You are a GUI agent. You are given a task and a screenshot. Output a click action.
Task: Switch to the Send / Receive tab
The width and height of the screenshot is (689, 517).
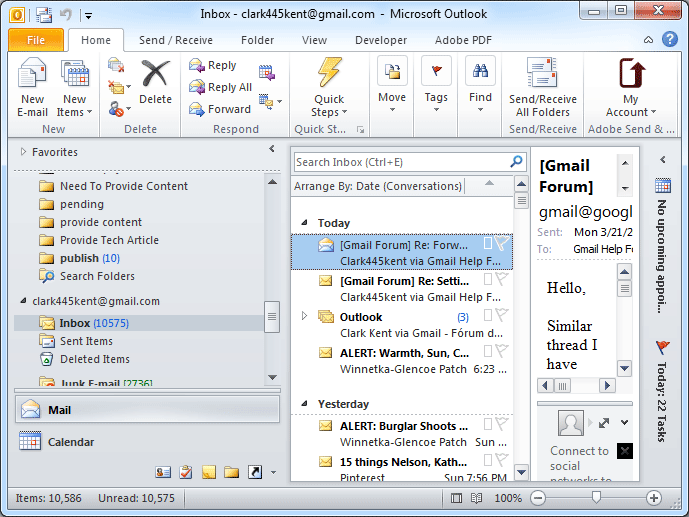176,40
